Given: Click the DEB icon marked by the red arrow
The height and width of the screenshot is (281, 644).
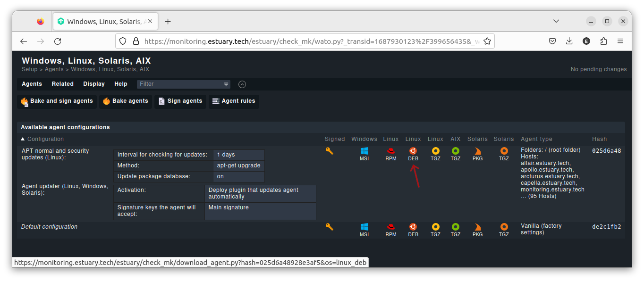Looking at the screenshot, I should [x=413, y=152].
